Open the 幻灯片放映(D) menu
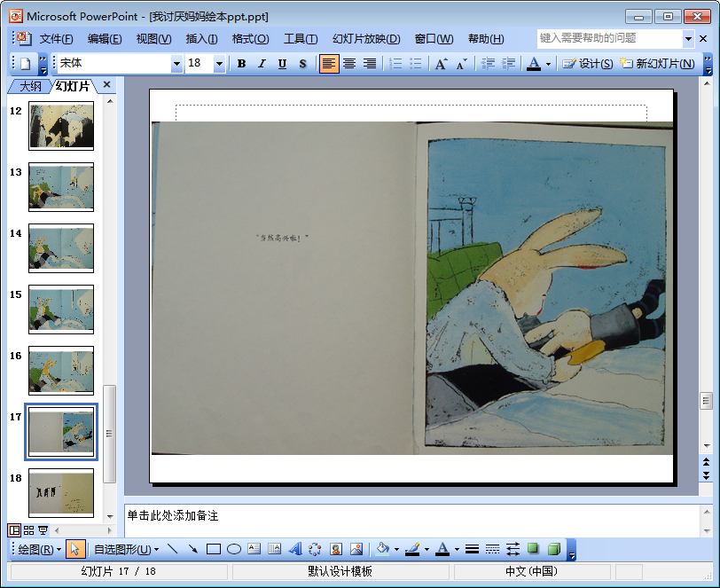This screenshot has width=720, height=588. click(x=366, y=39)
